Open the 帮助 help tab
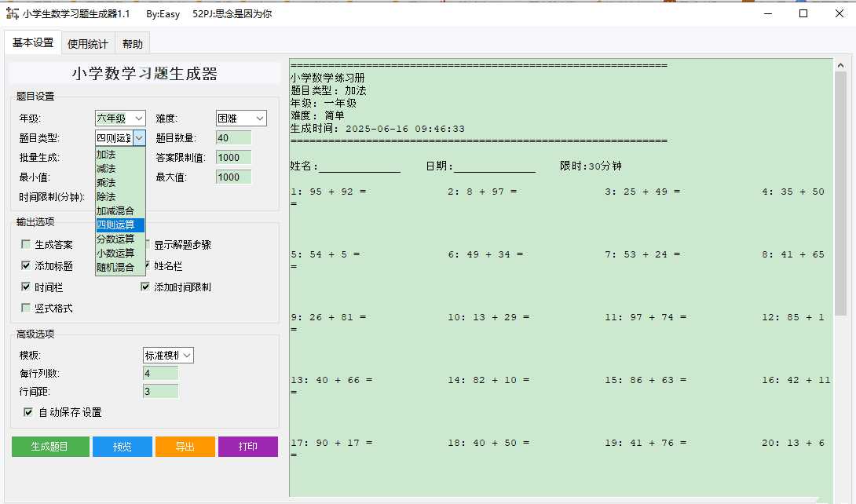The height and width of the screenshot is (504, 856). pos(132,43)
